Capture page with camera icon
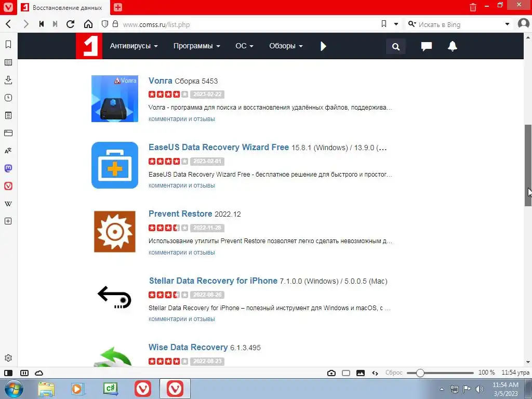The height and width of the screenshot is (399, 532). (331, 373)
